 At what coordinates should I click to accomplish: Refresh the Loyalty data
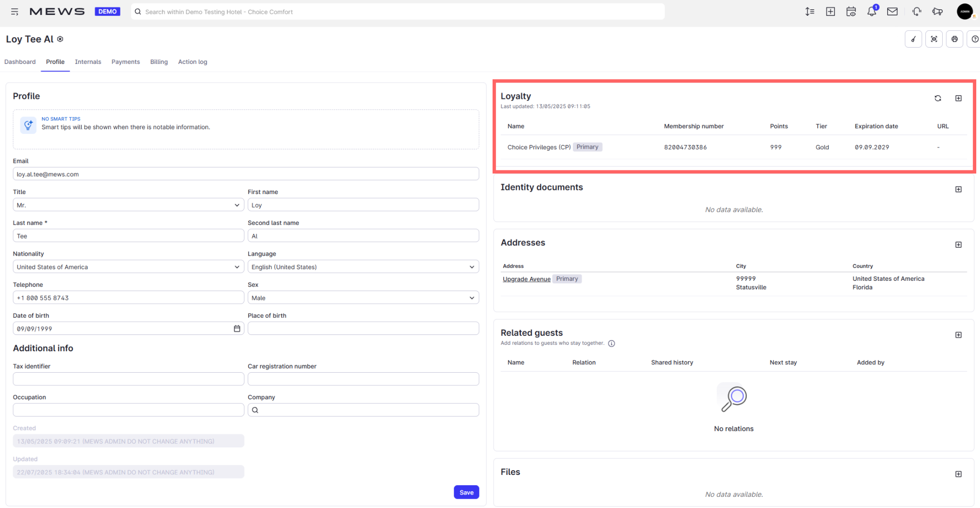pos(938,98)
